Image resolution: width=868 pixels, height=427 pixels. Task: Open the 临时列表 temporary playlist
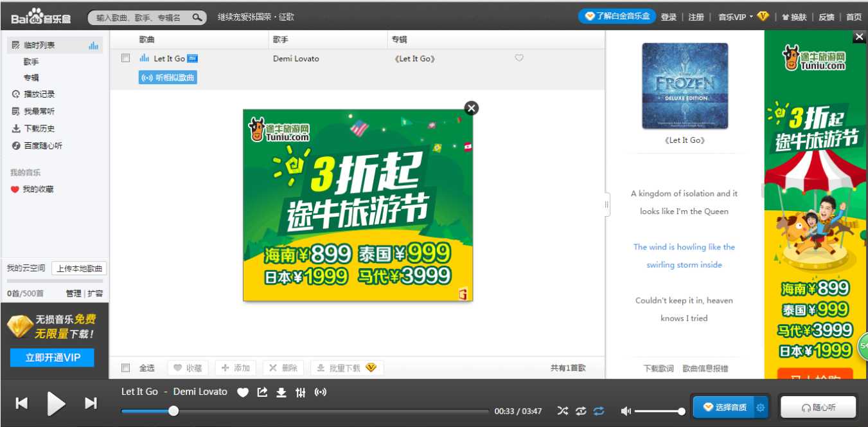click(55, 46)
